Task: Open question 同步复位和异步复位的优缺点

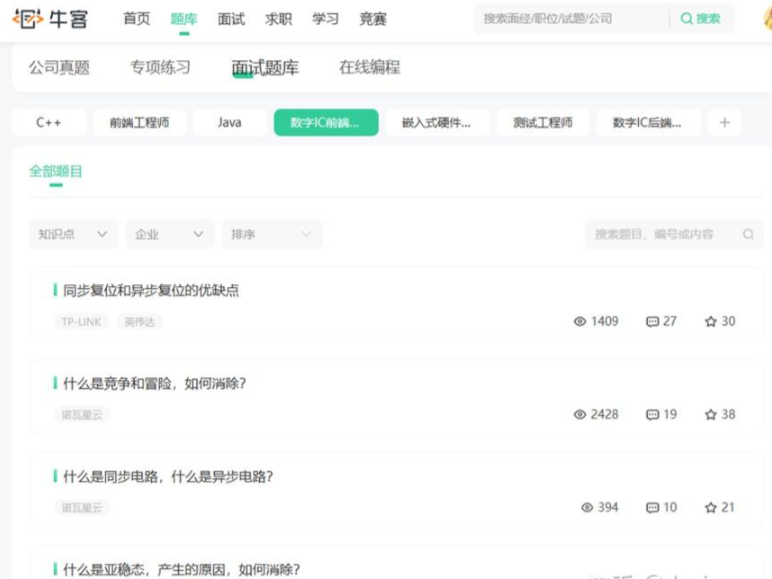Action: pyautogui.click(x=151, y=290)
